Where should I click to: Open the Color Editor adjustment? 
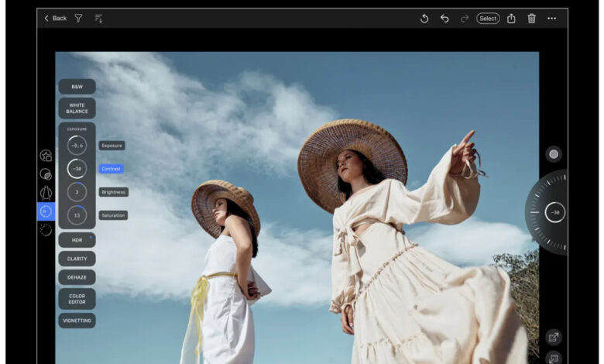click(x=77, y=299)
